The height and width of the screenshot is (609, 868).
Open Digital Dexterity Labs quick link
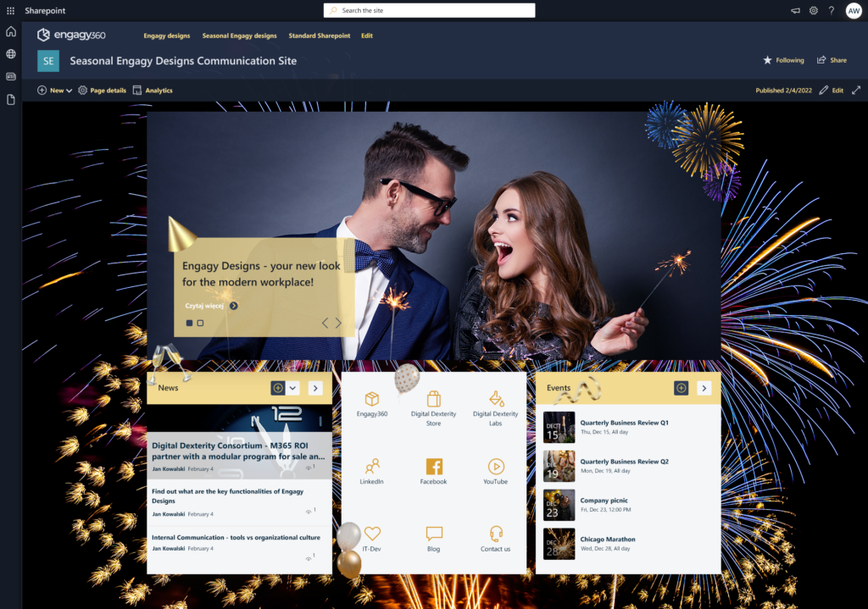click(x=495, y=409)
